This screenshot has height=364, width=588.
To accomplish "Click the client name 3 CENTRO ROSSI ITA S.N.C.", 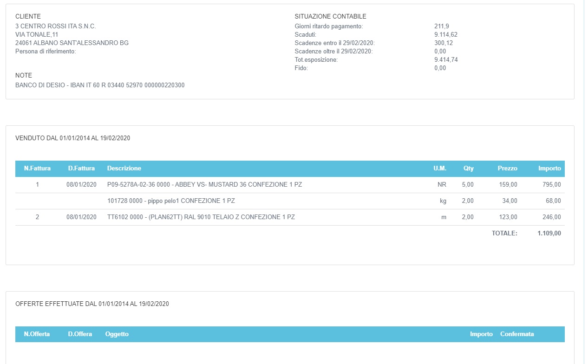I will click(56, 26).
